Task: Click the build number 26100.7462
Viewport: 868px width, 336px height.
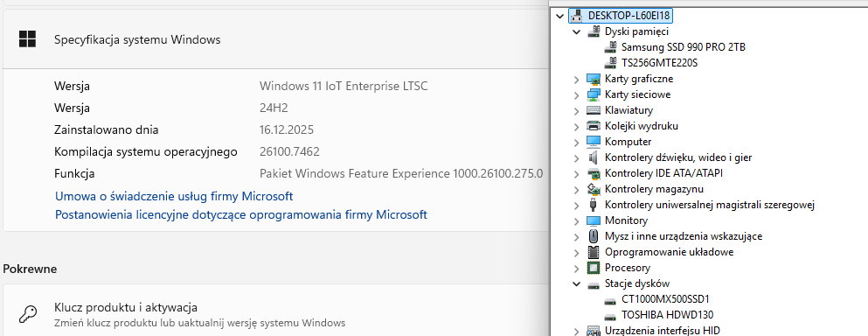Action: click(x=289, y=152)
